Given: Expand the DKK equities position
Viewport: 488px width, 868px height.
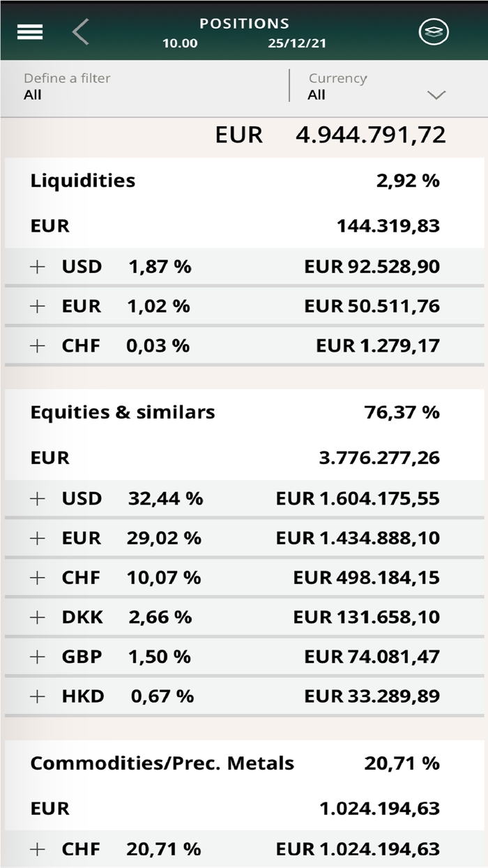Looking at the screenshot, I should point(37,617).
